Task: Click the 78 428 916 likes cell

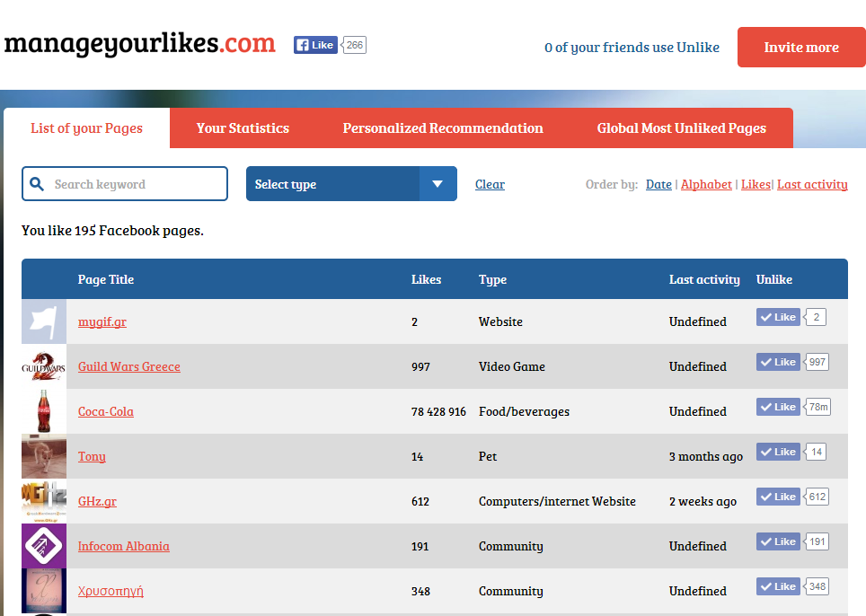Action: 438,412
